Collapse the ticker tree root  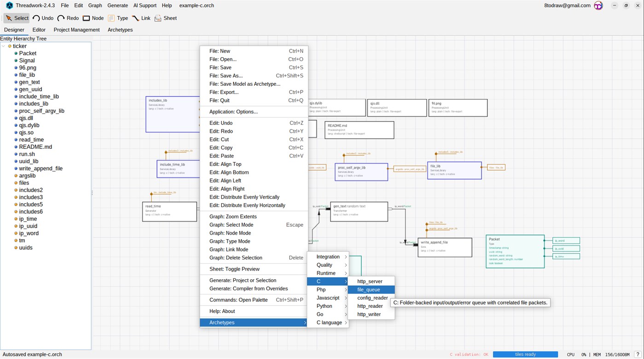point(4,46)
